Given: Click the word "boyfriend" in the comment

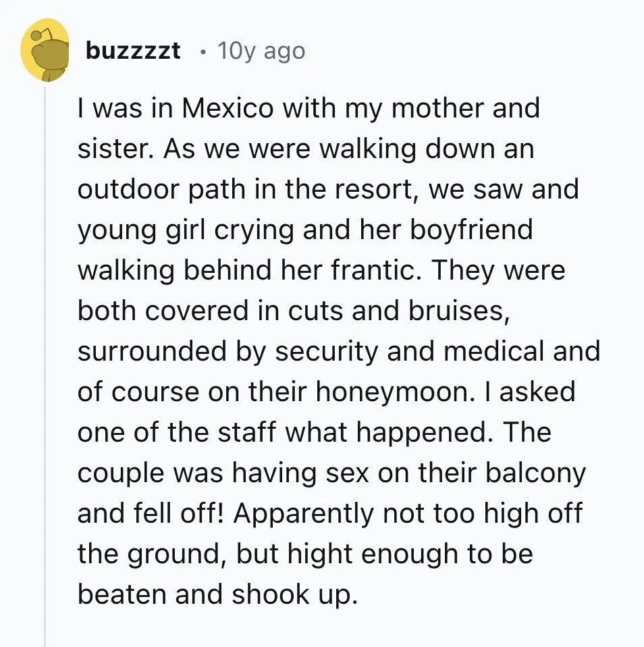Looking at the screenshot, I should (471, 230).
